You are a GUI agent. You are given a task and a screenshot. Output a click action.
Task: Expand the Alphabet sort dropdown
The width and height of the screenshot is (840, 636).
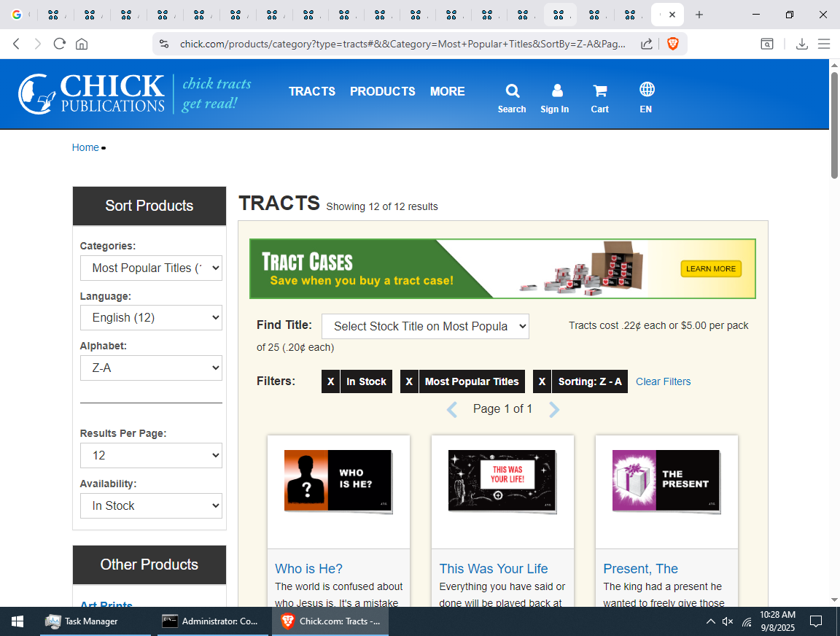click(x=151, y=368)
